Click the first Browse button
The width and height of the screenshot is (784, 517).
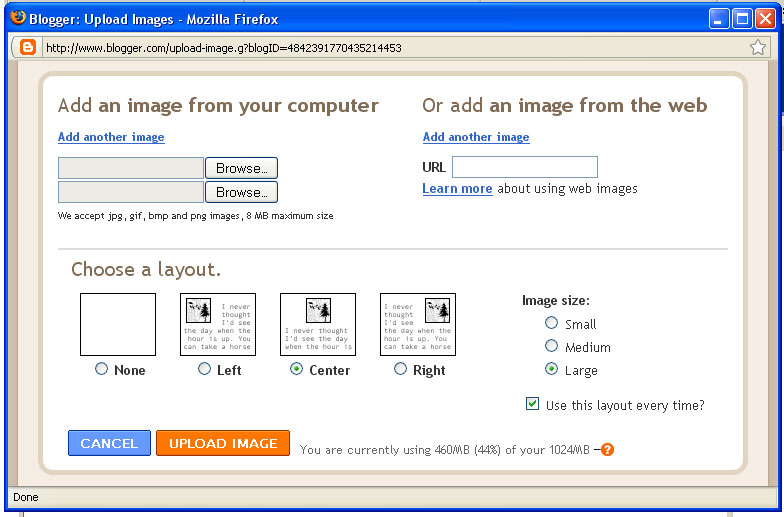[242, 168]
